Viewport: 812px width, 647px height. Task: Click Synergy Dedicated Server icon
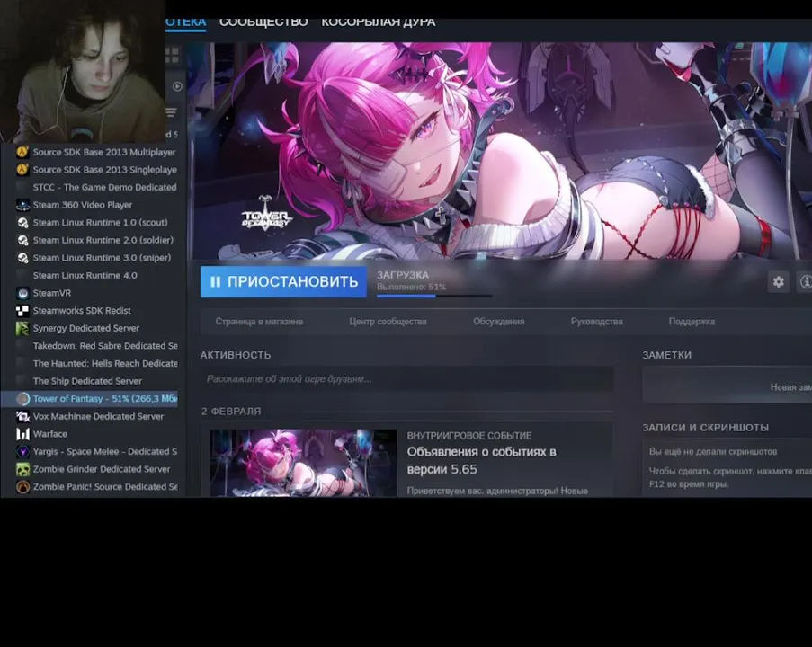click(22, 328)
